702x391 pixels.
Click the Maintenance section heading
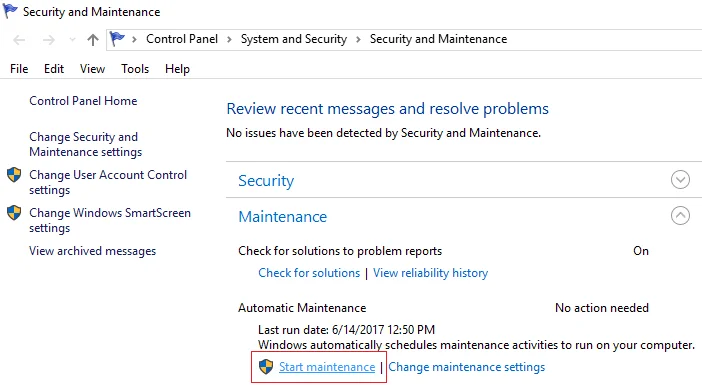coord(283,217)
